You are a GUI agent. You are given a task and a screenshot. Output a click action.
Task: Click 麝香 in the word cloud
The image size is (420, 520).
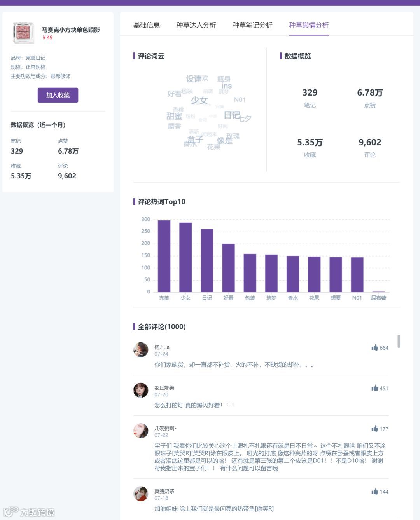pos(175,126)
